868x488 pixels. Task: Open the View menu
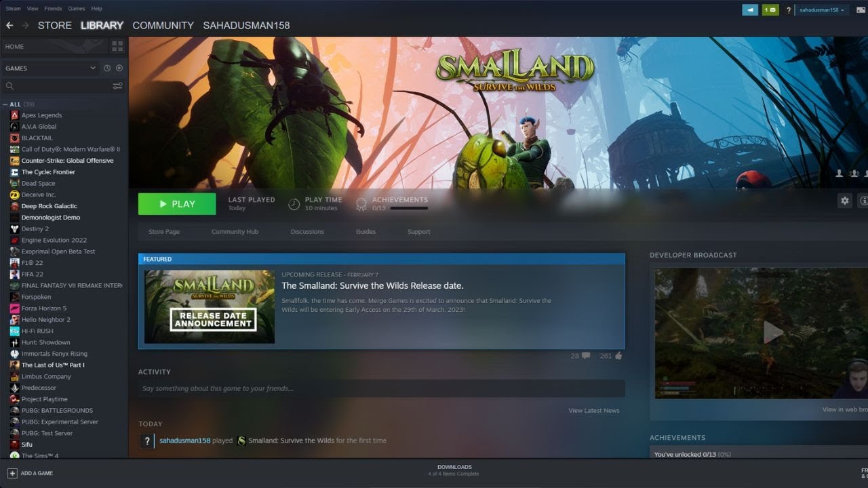(33, 9)
